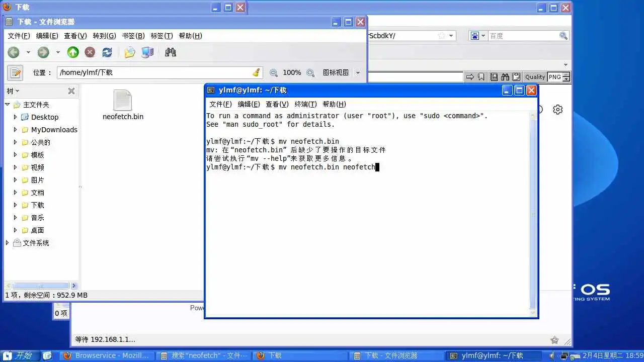
Task: Click the binoculars Search icon in file browser
Action: pyautogui.click(x=171, y=52)
